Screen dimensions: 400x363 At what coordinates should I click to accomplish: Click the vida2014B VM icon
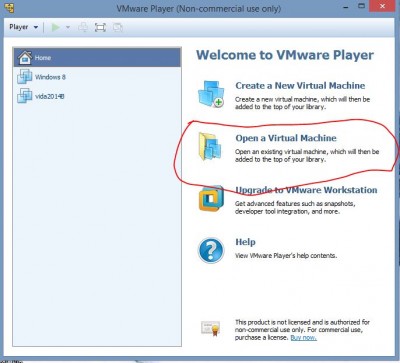[x=25, y=96]
